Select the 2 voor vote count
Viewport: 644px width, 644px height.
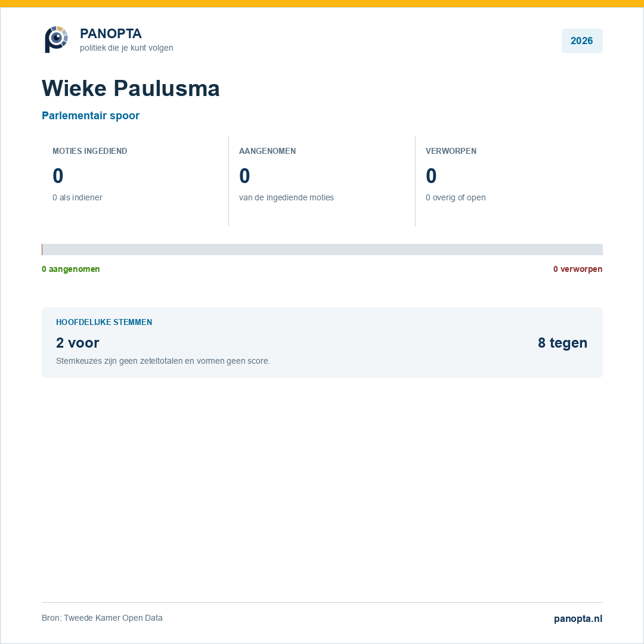(x=78, y=342)
